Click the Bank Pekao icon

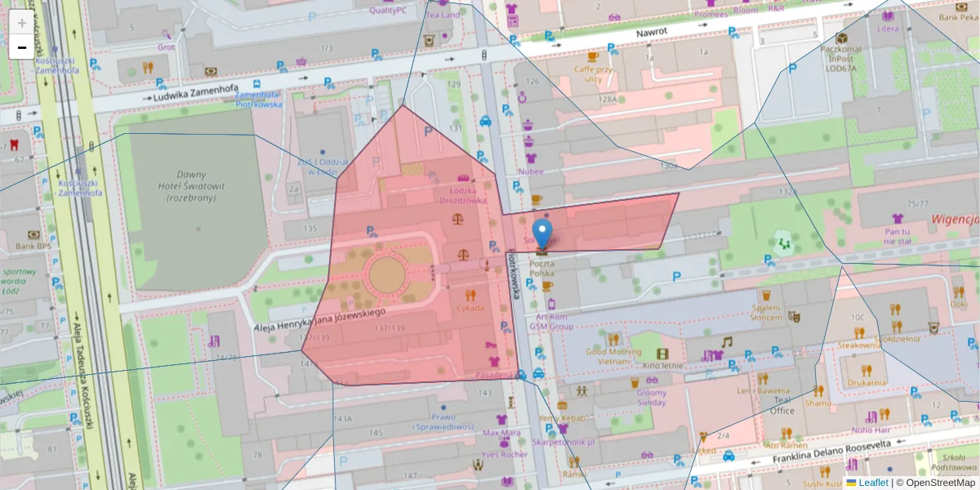pos(961,7)
